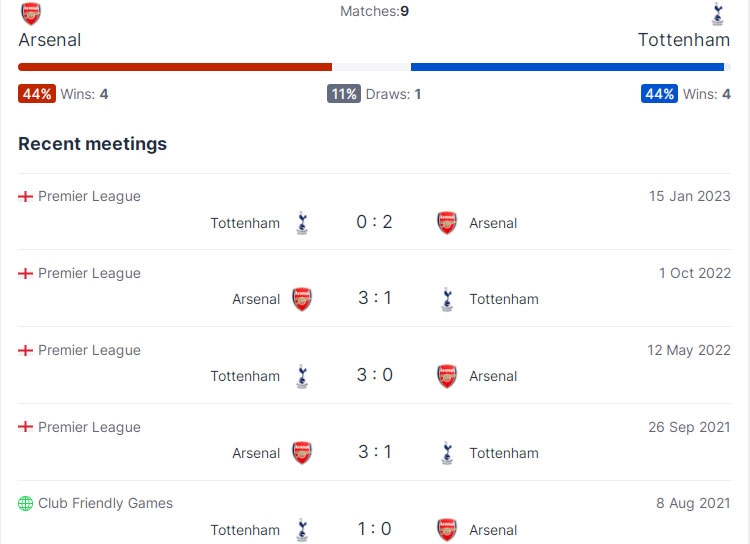Click Tottenham crest in 26 Sep 2021 match

[447, 453]
